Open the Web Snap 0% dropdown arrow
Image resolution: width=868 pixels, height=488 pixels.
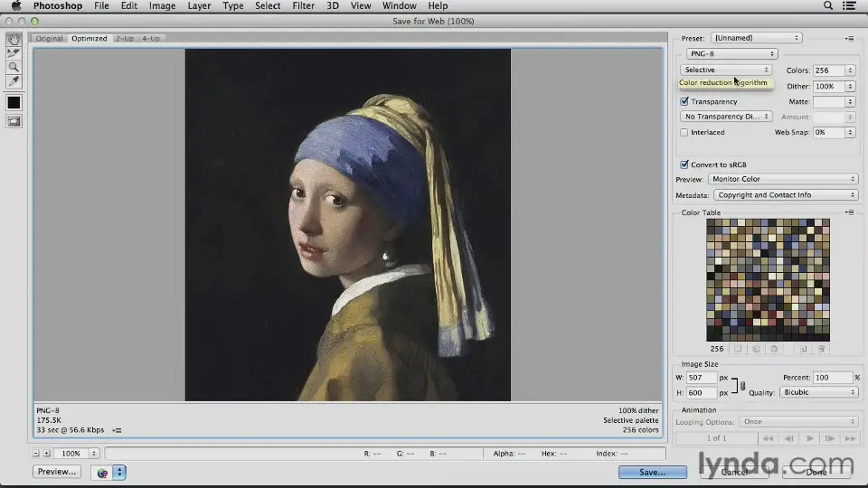[850, 132]
